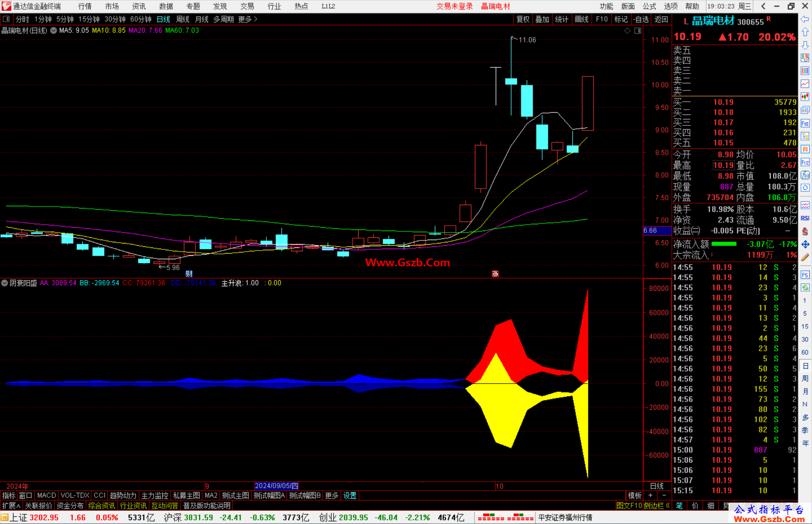Image resolution: width=812 pixels, height=524 pixels.
Task: Open the 模板 template selector
Action: point(635,495)
